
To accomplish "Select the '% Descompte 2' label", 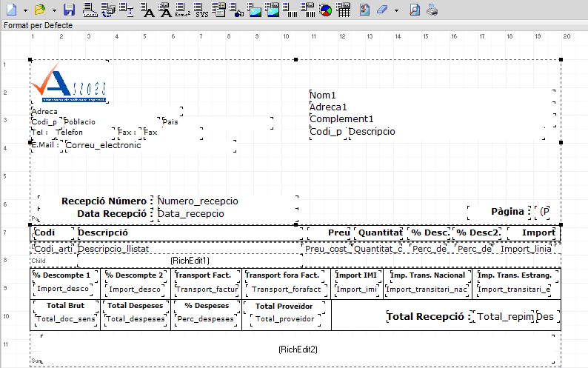I will 135,275.
